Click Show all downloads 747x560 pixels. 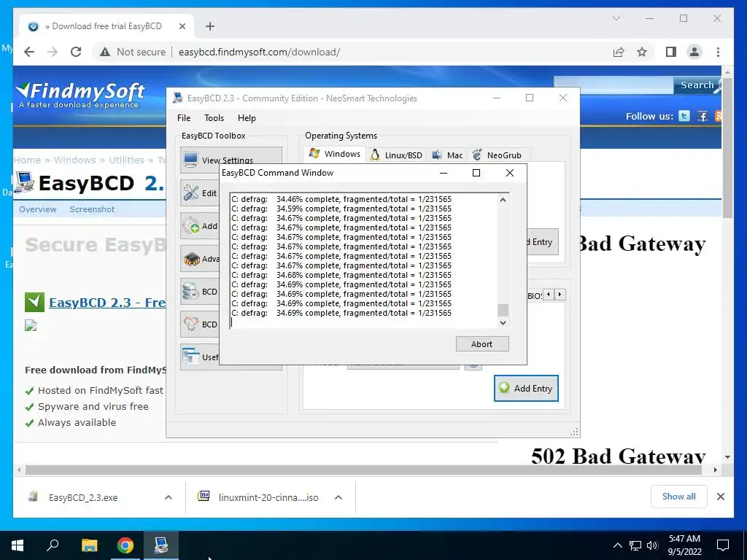(678, 497)
